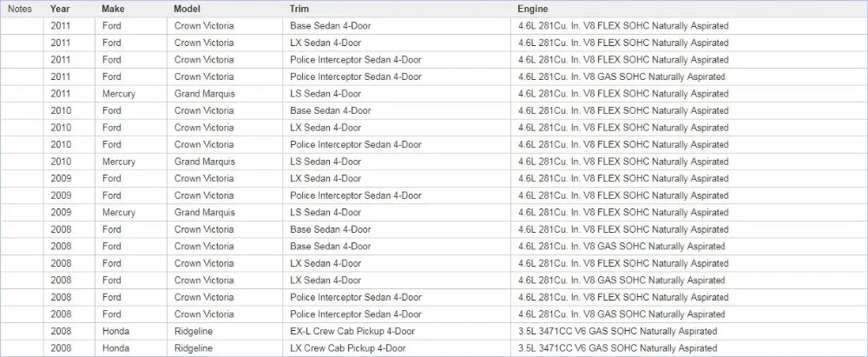This screenshot has height=357, width=868.
Task: Click 'LS Sedan 4-Door' in the 2010 Mercury row
Action: pos(325,162)
